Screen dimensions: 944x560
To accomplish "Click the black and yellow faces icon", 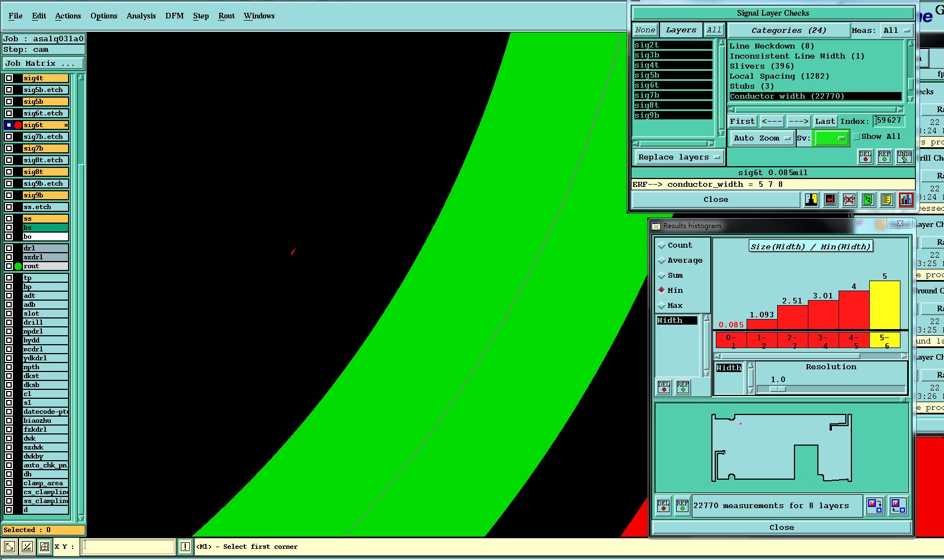I will (811, 200).
